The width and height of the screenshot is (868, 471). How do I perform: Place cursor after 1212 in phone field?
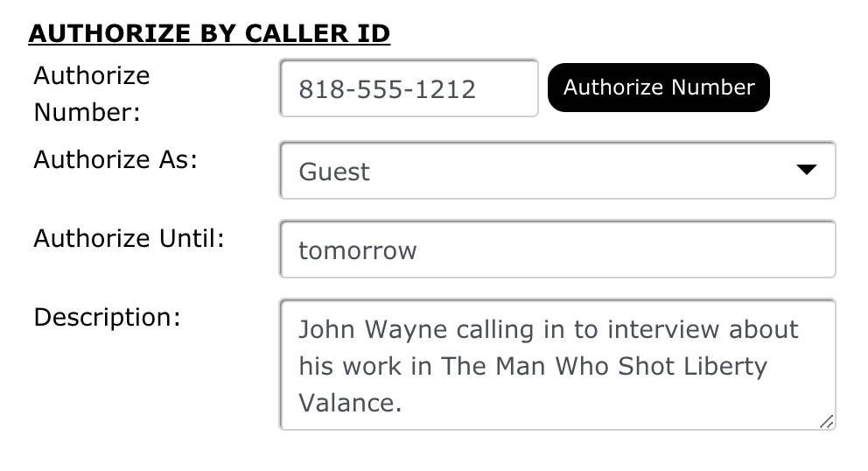click(478, 88)
